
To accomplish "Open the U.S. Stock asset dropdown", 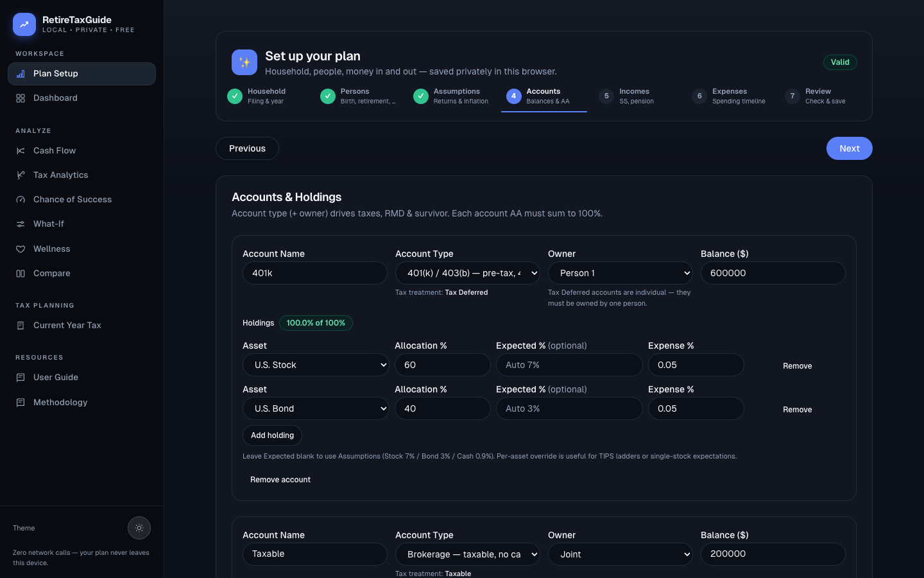I will click(316, 365).
